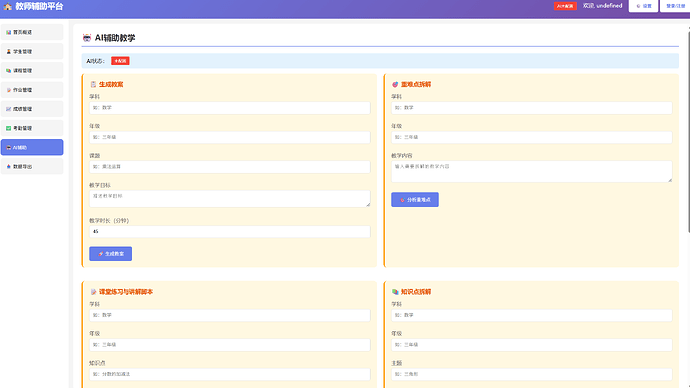
Task: Open 学生管理 via its person icon
Action: (x=8, y=51)
